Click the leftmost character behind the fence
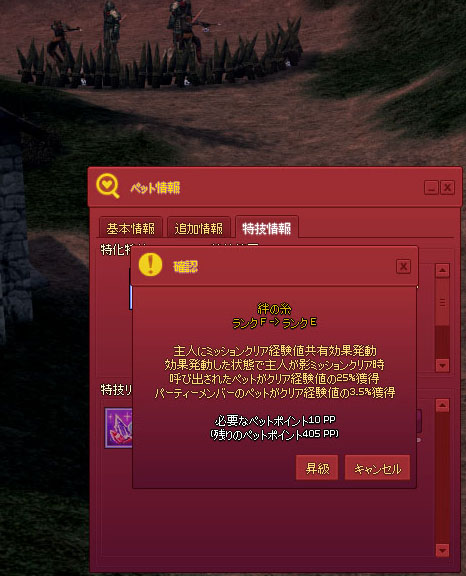 pyautogui.click(x=62, y=40)
